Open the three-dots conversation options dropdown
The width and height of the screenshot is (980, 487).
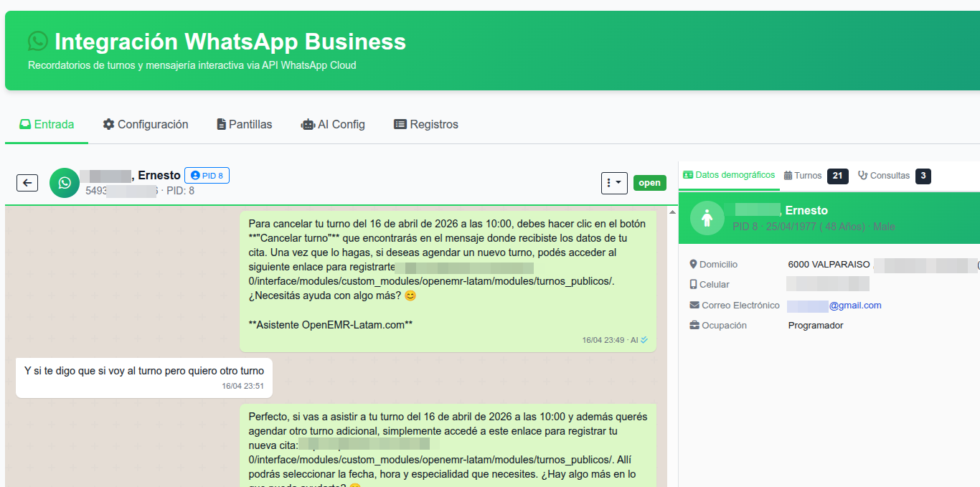[614, 183]
